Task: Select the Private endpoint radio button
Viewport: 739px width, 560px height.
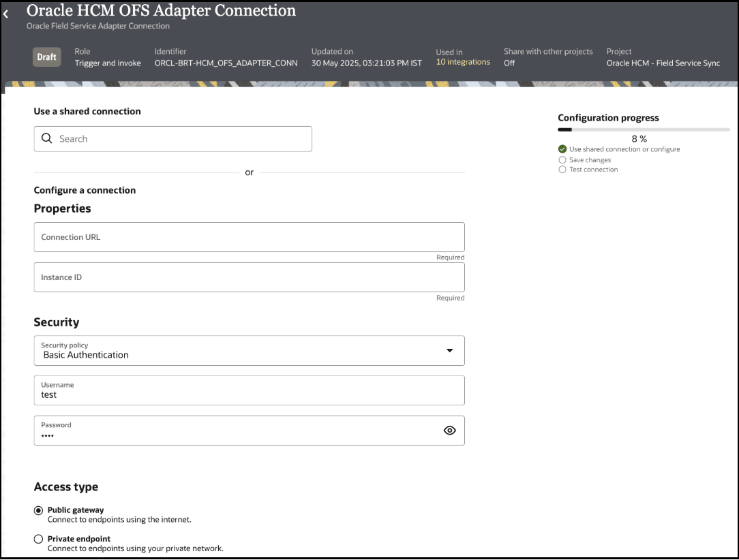Action: (39, 540)
